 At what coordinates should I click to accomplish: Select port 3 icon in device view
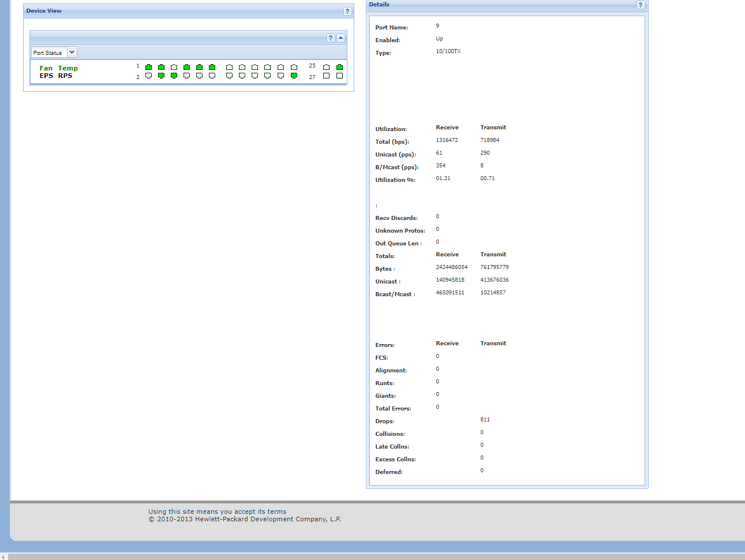pos(161,67)
